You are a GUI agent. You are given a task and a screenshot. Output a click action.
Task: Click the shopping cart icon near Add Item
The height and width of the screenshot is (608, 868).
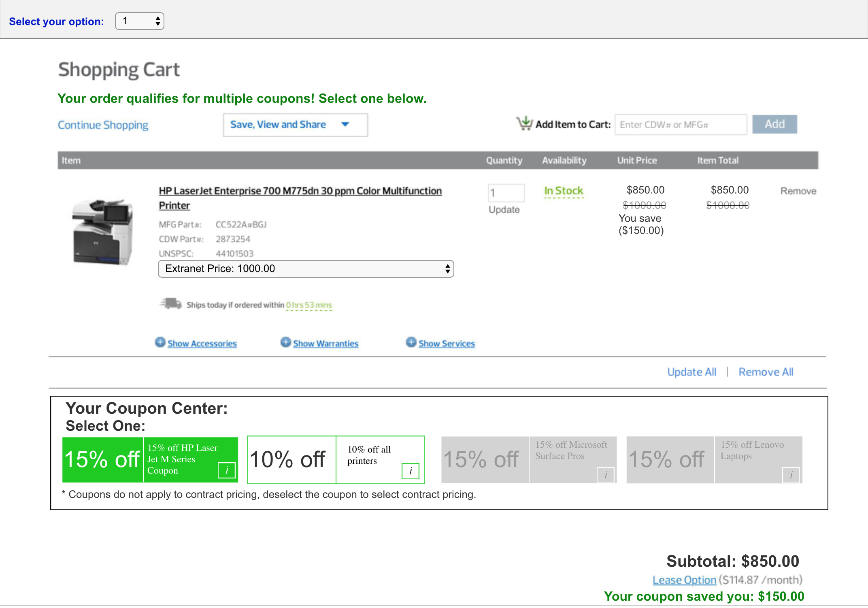point(525,123)
